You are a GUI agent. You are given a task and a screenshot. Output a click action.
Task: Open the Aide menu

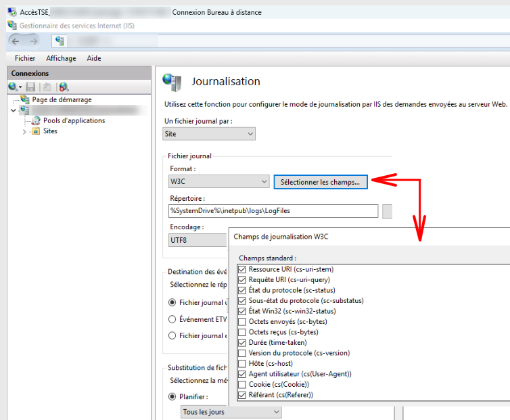point(93,58)
